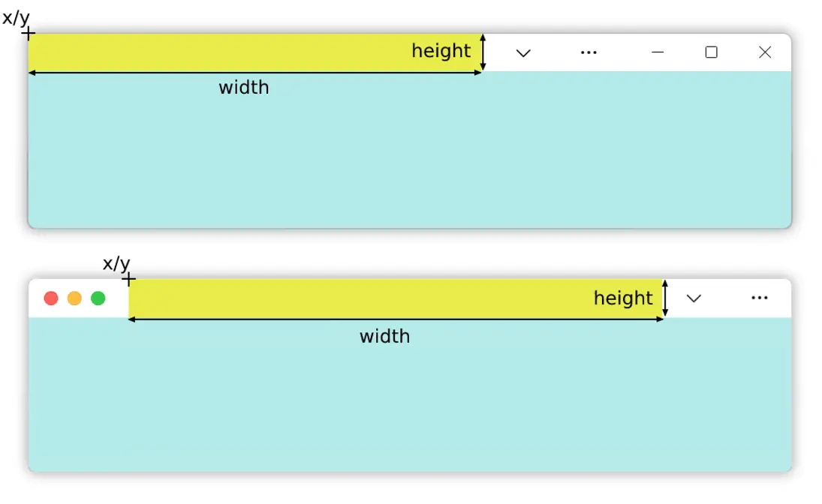Click the x/y crosshair at upper window corner
The image size is (822, 504).
(29, 34)
